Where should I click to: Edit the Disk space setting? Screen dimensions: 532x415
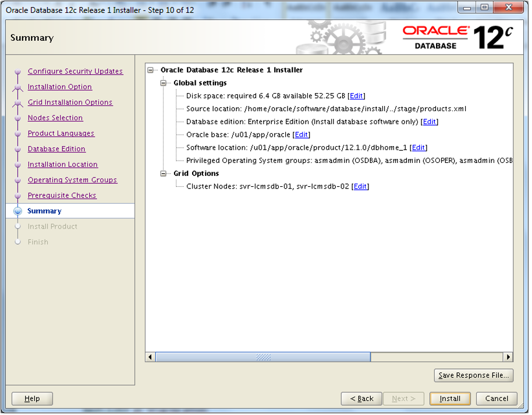356,96
